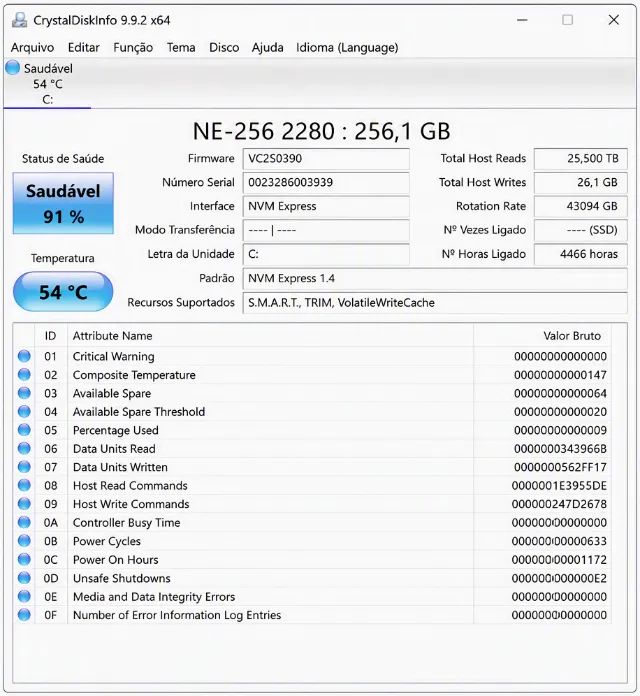Click the CrystalDiskInfo app icon in title bar
This screenshot has width=640, height=696.
coord(19,20)
